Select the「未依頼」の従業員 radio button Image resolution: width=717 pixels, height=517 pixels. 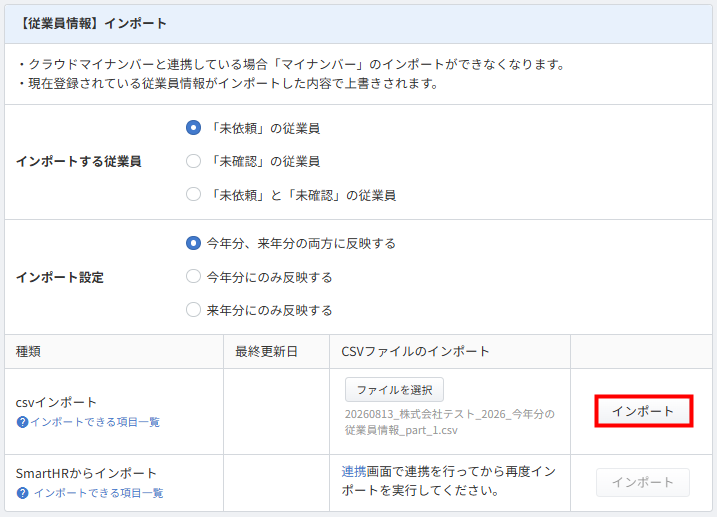point(193,128)
